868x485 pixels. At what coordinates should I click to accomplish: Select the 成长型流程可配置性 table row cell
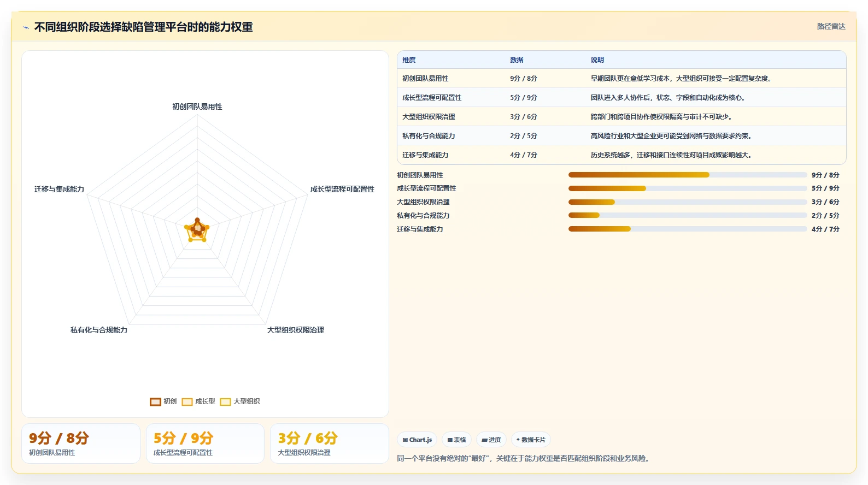(432, 98)
